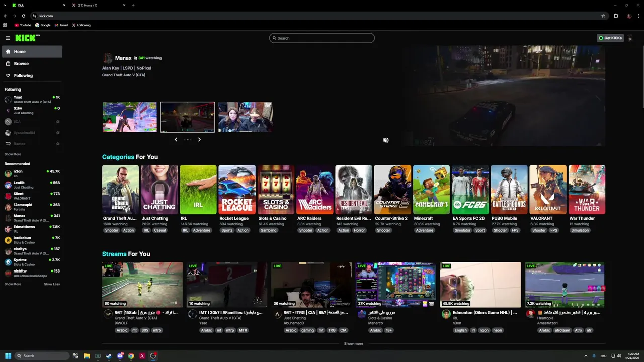Select the first Fortnite carousel thumbnail
The image size is (644, 362).
(130, 117)
